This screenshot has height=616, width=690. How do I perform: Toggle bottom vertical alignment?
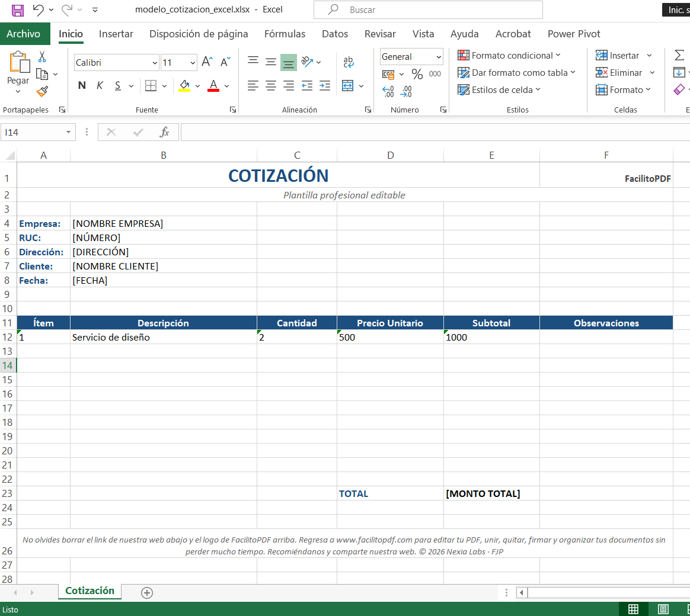pyautogui.click(x=289, y=62)
